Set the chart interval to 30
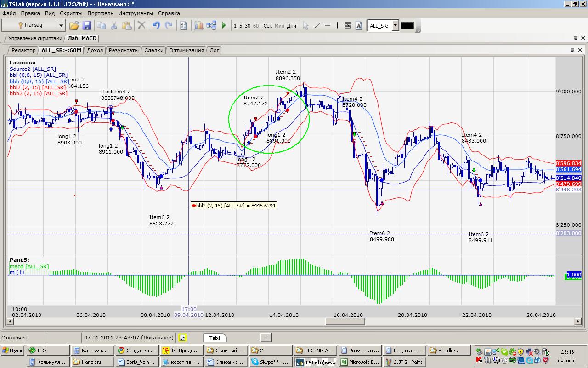The height and width of the screenshot is (368, 588). pyautogui.click(x=248, y=26)
